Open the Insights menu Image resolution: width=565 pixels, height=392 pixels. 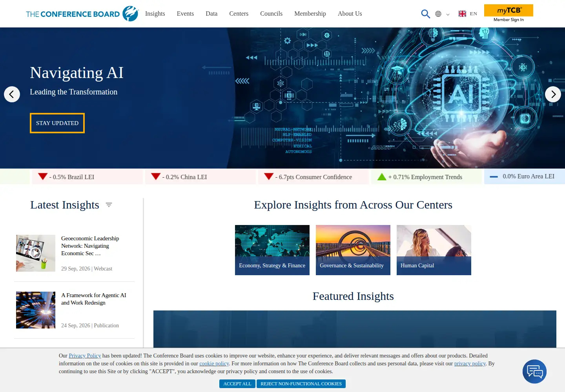click(155, 14)
